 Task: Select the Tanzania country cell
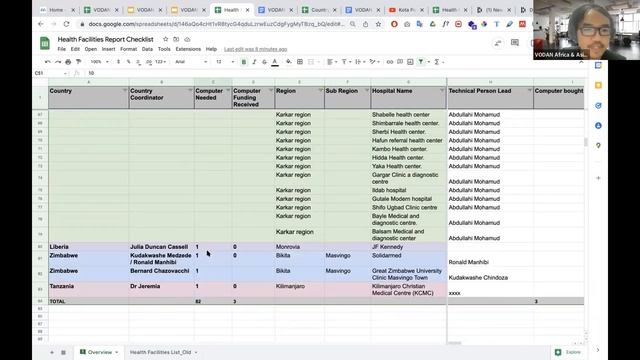click(89, 290)
